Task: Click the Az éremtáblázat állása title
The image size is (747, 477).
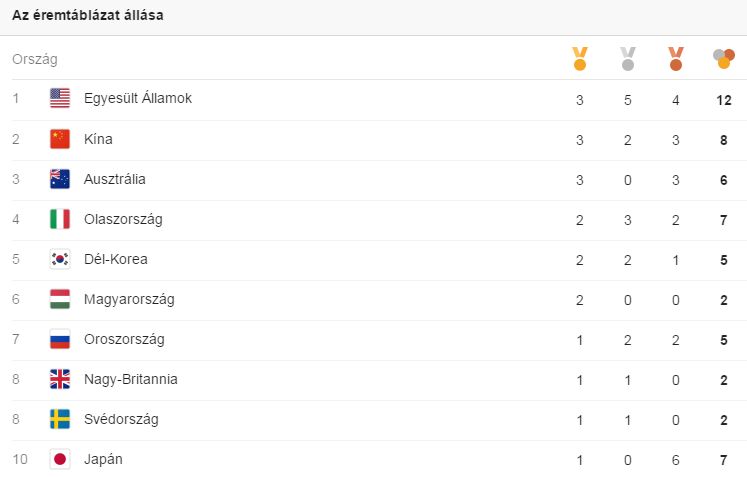Action: coord(88,15)
